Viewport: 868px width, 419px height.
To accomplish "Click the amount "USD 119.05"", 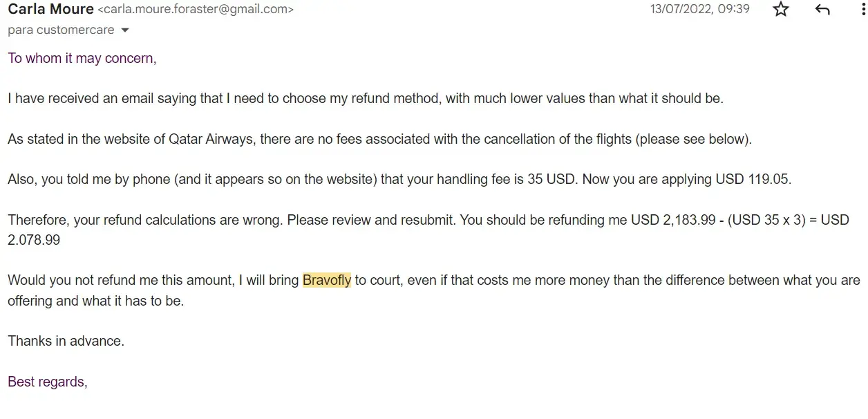I will pyautogui.click(x=753, y=179).
